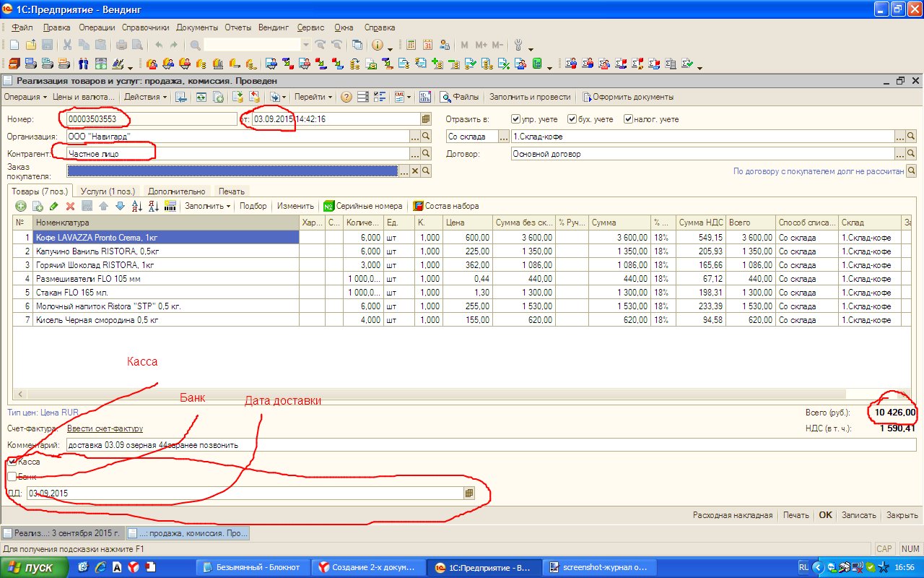Clear Заказ покупателя with the X button
The image size is (924, 578).
(414, 171)
